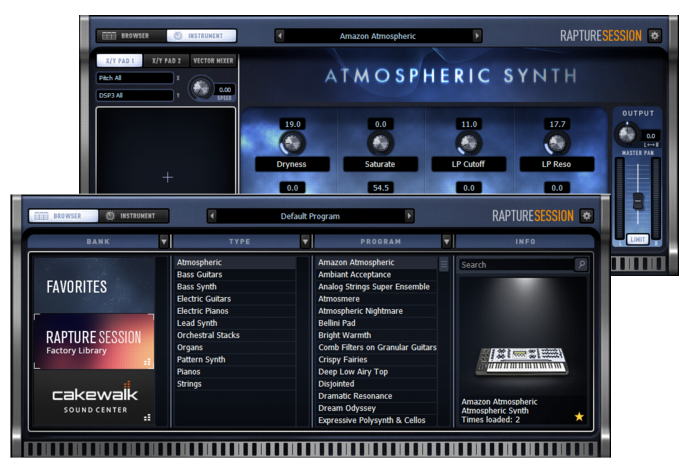Adjust the LP Cutoff knob
This screenshot has height=476, width=698.
(x=468, y=143)
